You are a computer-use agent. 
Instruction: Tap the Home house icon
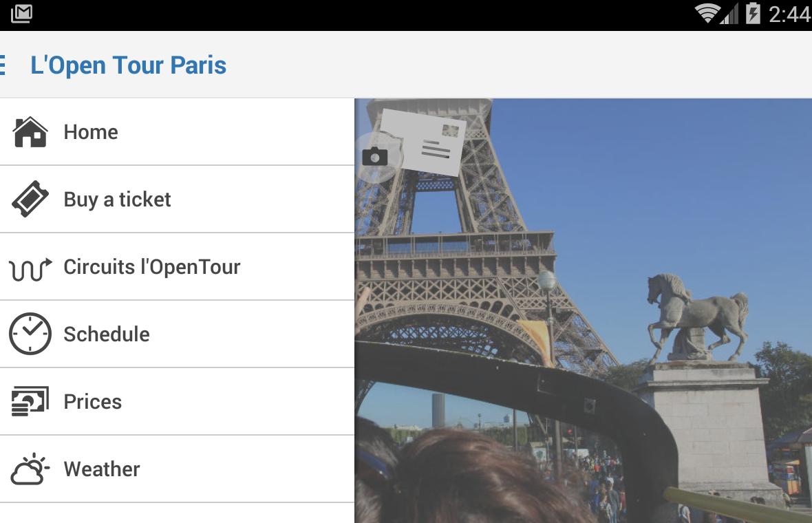pos(30,132)
